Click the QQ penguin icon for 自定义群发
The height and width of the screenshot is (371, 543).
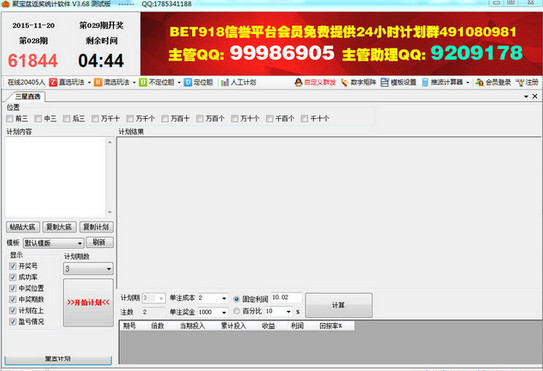pyautogui.click(x=299, y=82)
